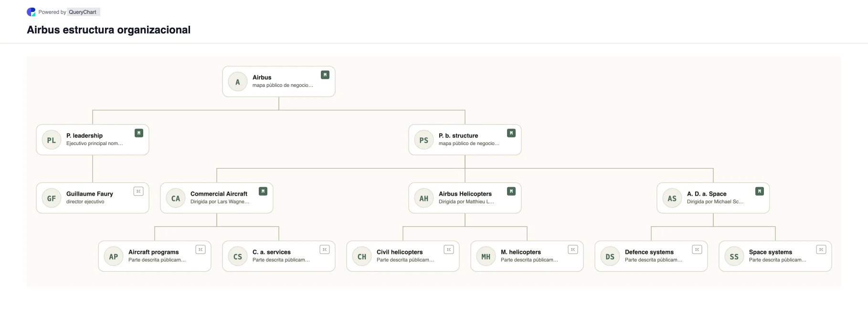This screenshot has width=868, height=314.
Task: Click the Space systems card
Action: (x=775, y=256)
